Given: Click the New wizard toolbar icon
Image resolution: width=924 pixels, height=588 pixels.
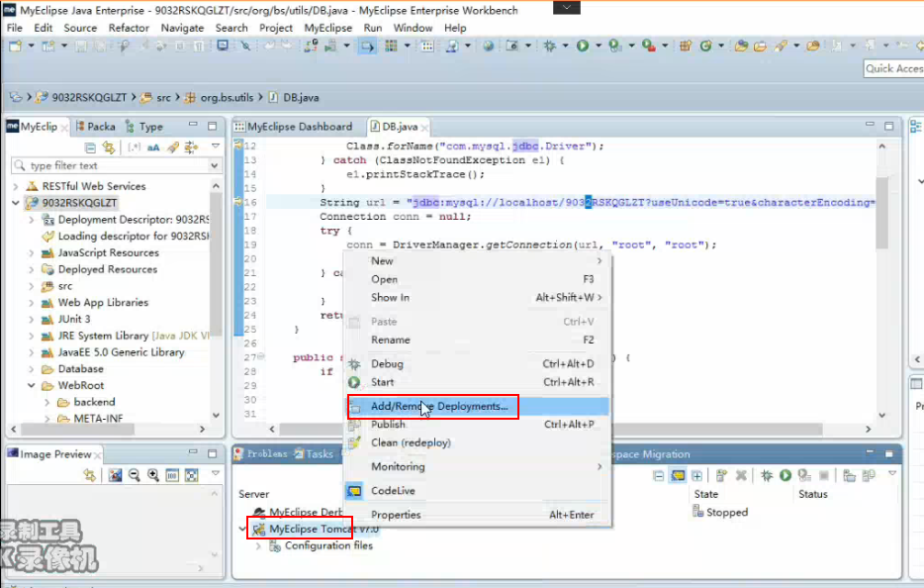Looking at the screenshot, I should [15, 46].
